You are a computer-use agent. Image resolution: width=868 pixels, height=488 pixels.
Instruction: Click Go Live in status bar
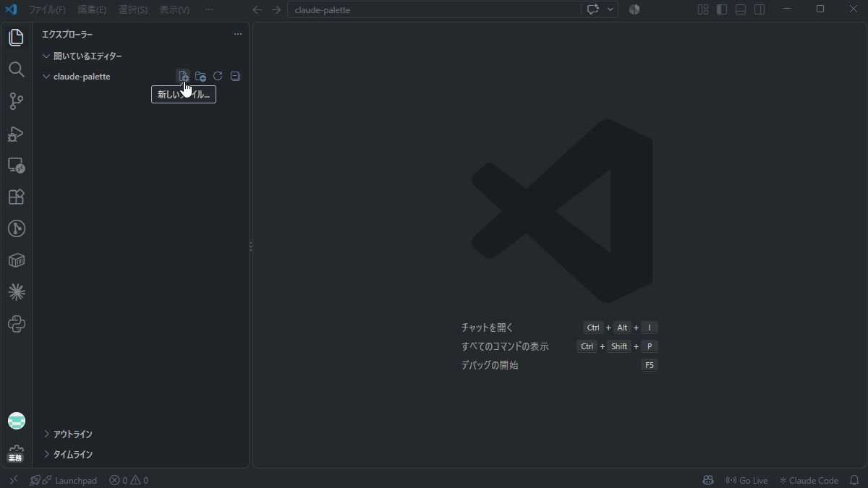[x=746, y=480]
